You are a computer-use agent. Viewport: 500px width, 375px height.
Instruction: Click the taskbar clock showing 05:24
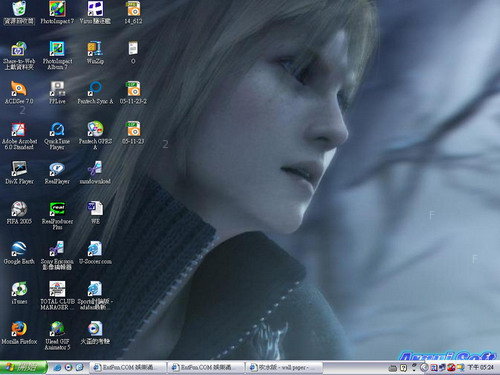481,367
